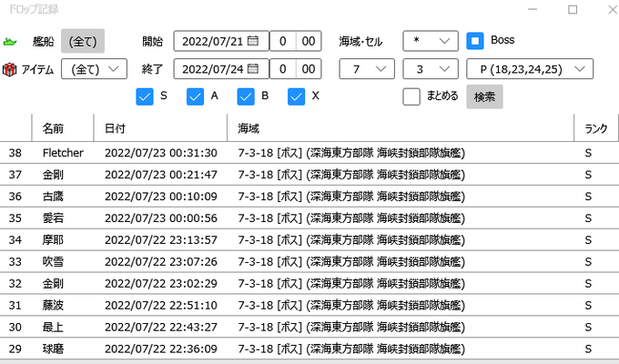Click date 2022/07/23 00:31:30
This screenshot has height=364, width=619.
161,153
